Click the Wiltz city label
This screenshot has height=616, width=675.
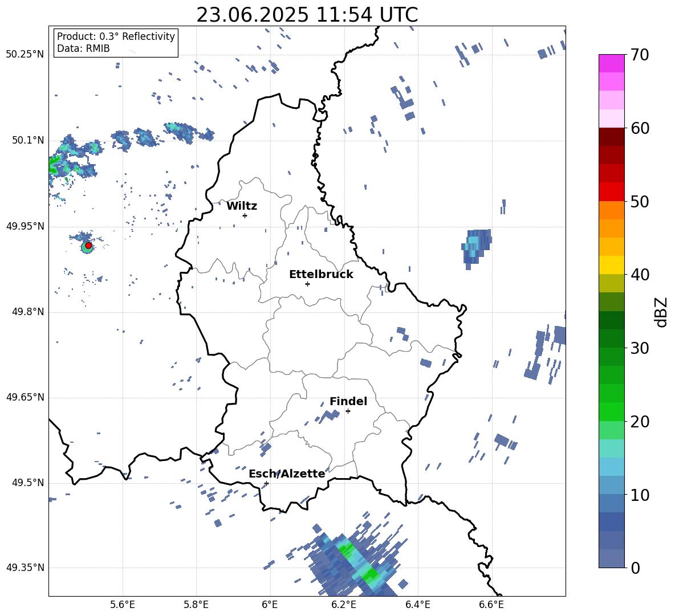[242, 206]
